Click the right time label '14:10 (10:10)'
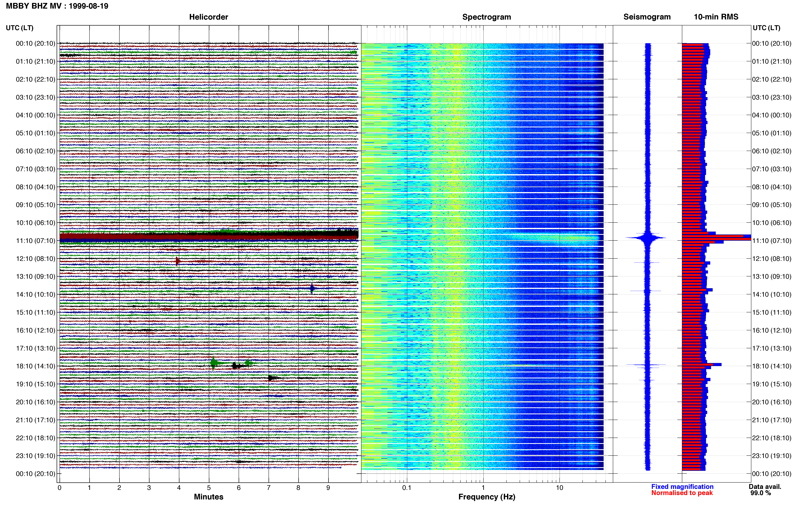The width and height of the screenshot is (812, 508). pyautogui.click(x=772, y=294)
